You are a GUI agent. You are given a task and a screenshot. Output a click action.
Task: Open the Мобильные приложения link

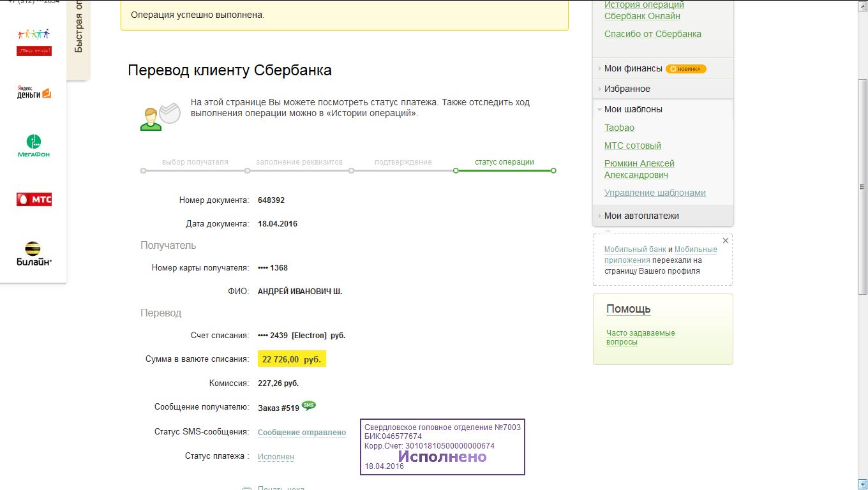[661, 255]
